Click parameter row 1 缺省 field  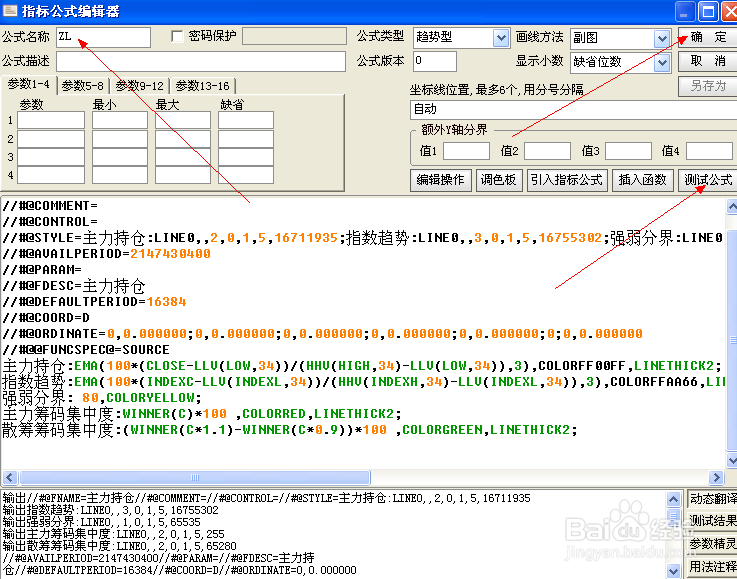click(x=246, y=120)
